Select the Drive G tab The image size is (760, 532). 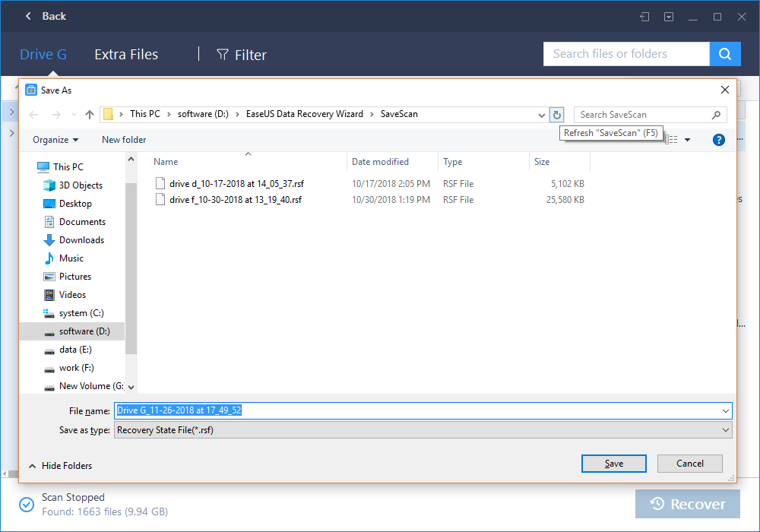(43, 54)
